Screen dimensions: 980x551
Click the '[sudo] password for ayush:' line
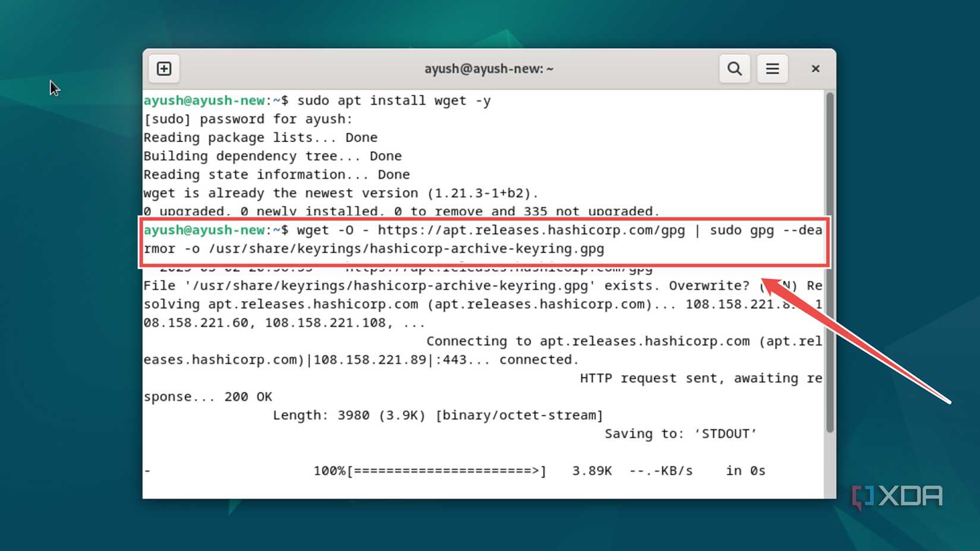[248, 119]
